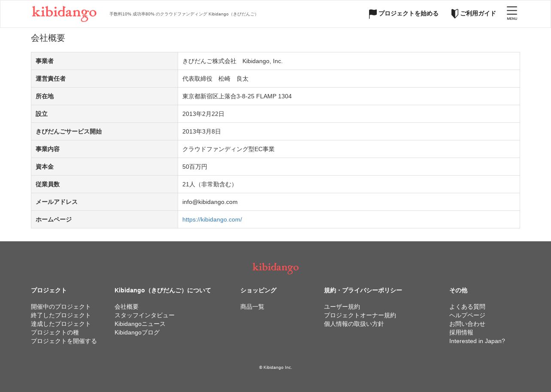Image resolution: width=551 pixels, height=392 pixels.
Task: Click the address 東京都新宿区上落合3-8-25 FLAMP 1304
Action: coord(237,96)
